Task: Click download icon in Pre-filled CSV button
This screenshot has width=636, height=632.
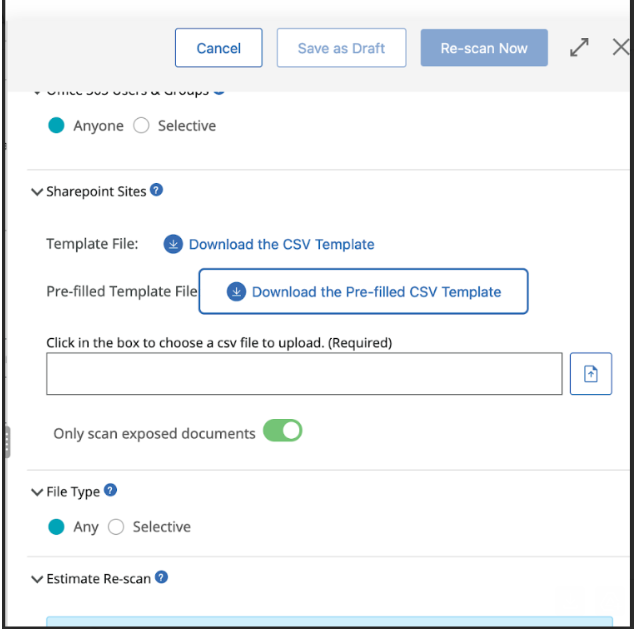Action: point(236,292)
